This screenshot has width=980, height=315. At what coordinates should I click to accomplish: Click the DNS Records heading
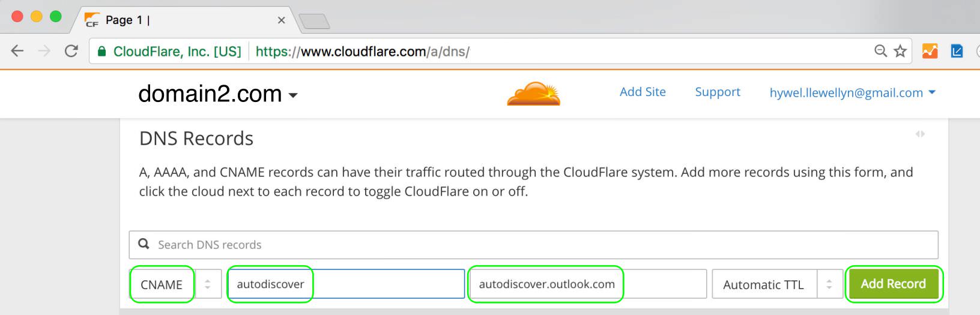tap(196, 139)
